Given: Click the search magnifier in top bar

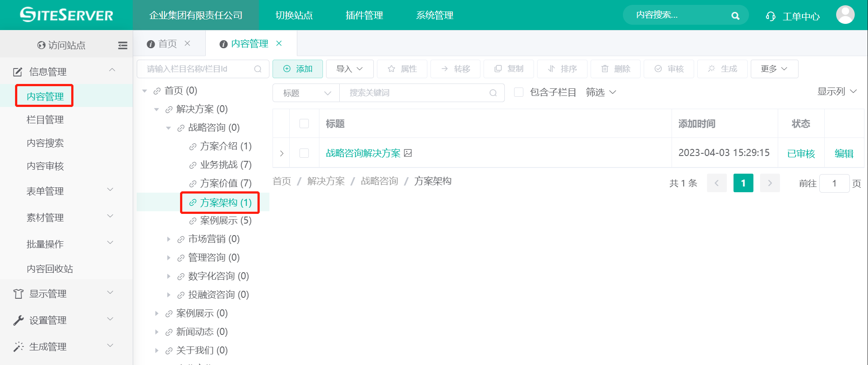Looking at the screenshot, I should tap(735, 16).
